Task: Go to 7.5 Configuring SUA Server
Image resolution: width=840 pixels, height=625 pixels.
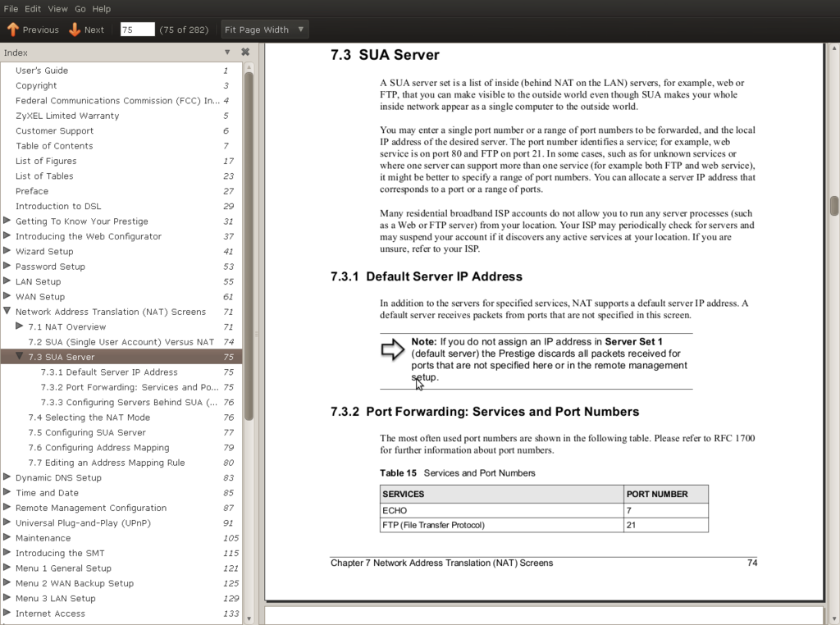Action: tap(87, 431)
